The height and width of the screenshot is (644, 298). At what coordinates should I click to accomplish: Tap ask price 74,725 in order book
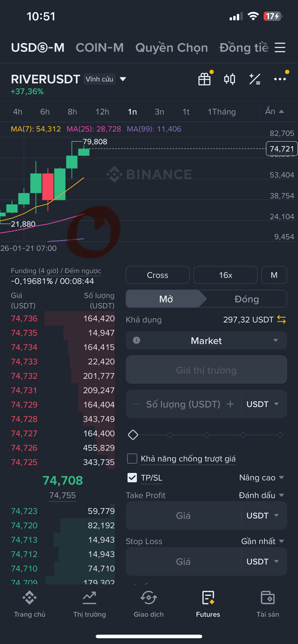pyautogui.click(x=24, y=462)
